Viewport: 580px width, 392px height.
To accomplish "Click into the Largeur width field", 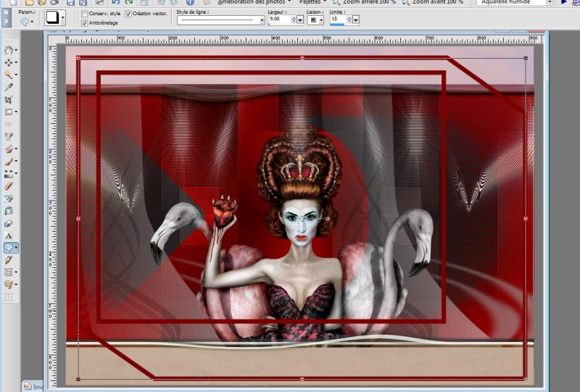I will tap(279, 20).
